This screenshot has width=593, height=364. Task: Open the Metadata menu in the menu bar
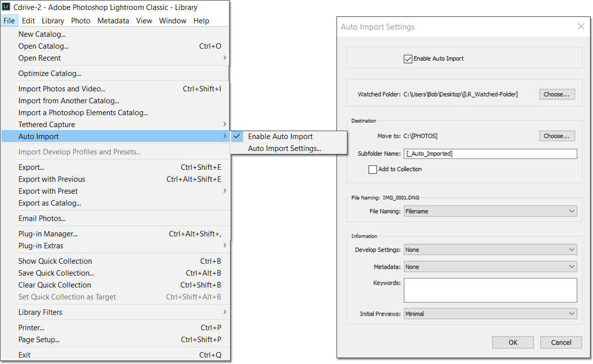[113, 21]
